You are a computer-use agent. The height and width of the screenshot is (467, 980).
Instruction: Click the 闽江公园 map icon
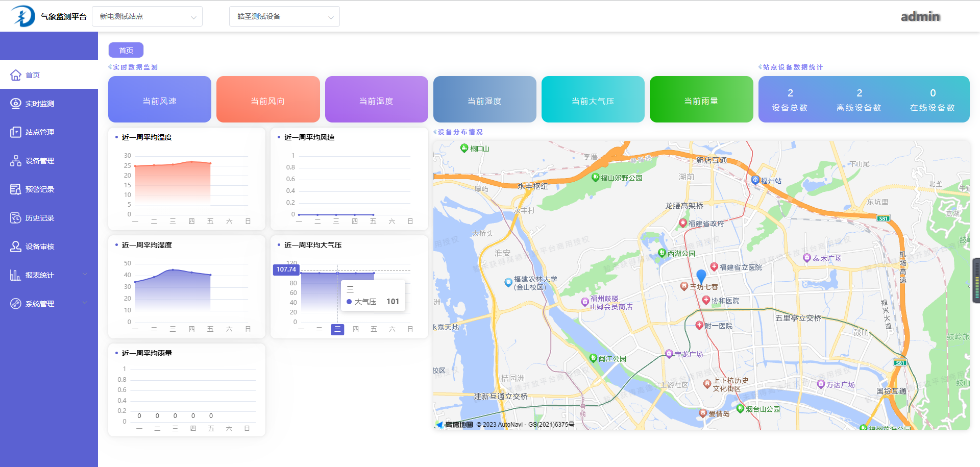point(593,358)
